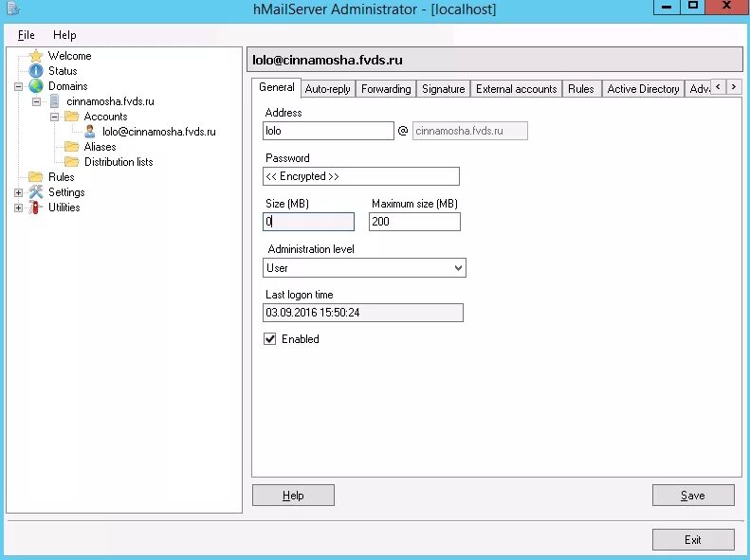Image resolution: width=750 pixels, height=560 pixels.
Task: Click the Password field showing Encrypted
Action: 361,176
